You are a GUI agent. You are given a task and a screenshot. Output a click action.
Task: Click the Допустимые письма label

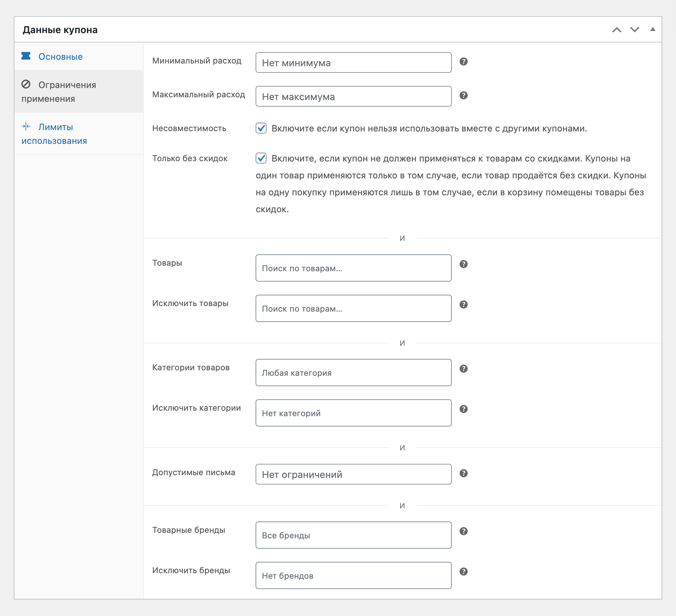pos(193,472)
